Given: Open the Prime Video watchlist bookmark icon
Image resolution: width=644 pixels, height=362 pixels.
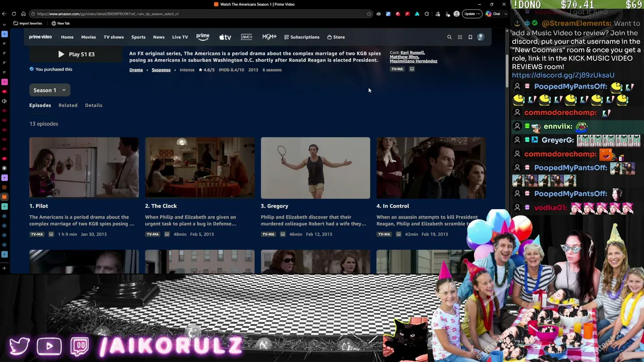Looking at the screenshot, I should tap(470, 37).
